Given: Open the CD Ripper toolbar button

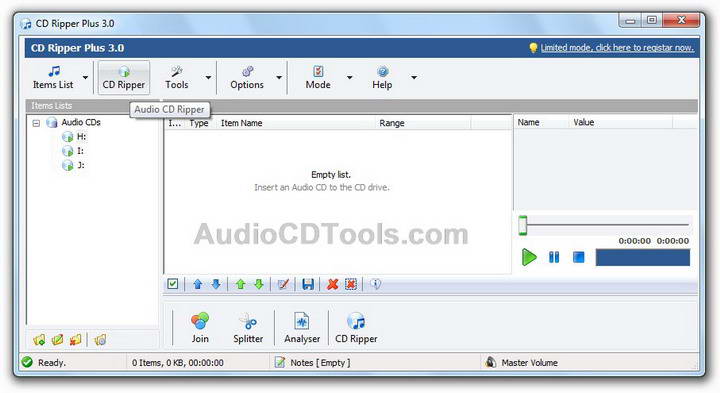Looking at the screenshot, I should click(x=124, y=77).
